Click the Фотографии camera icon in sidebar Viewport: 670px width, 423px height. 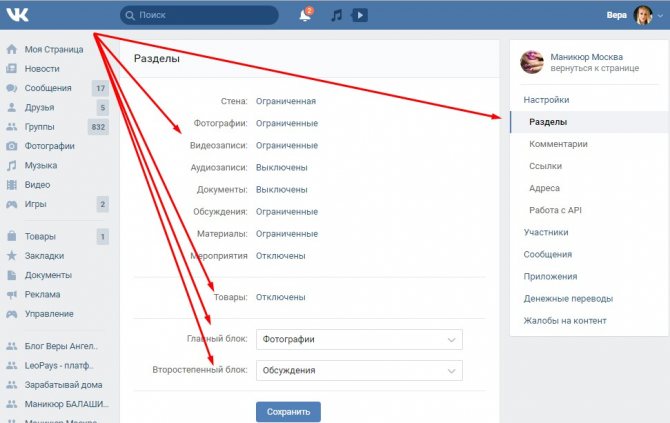point(12,146)
